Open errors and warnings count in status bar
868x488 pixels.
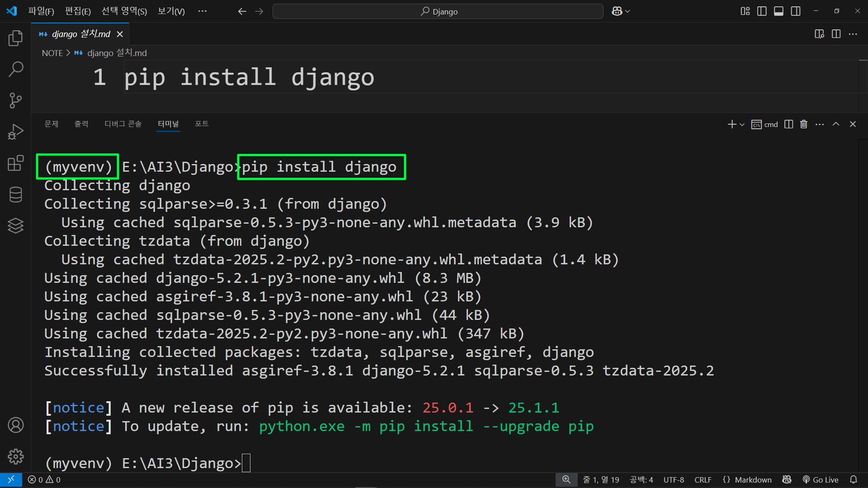click(44, 480)
